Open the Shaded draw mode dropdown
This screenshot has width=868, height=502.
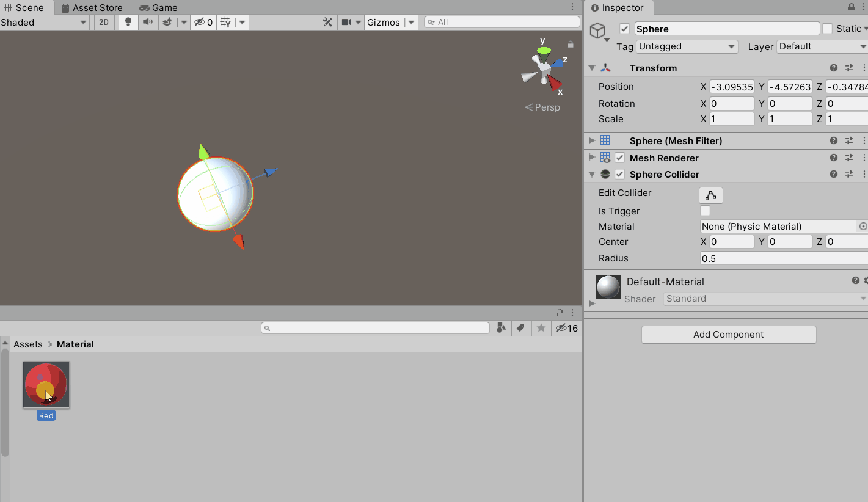[x=43, y=21]
